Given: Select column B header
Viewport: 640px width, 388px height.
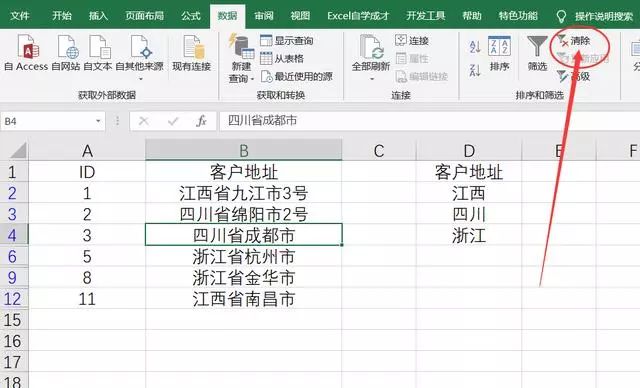Looking at the screenshot, I should pyautogui.click(x=244, y=151).
